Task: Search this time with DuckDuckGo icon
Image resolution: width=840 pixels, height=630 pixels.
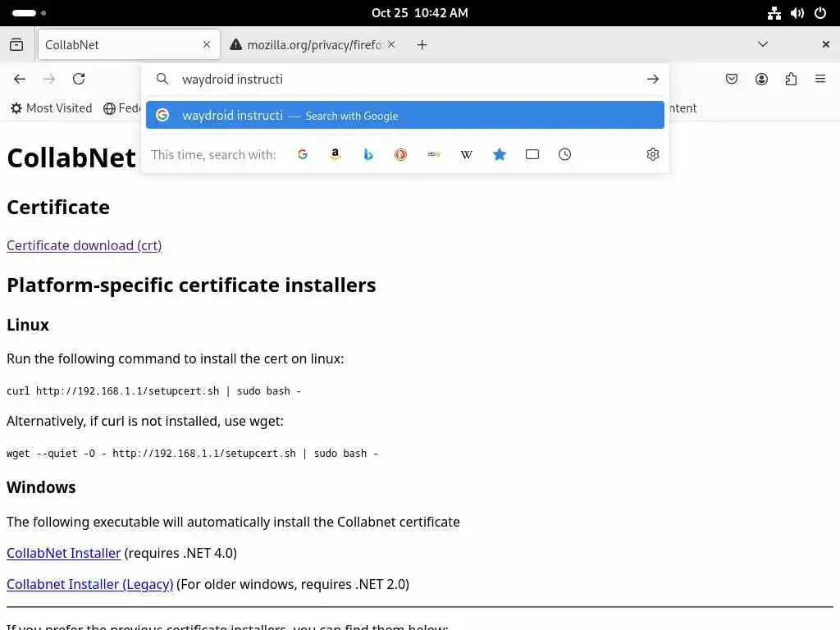Action: [400, 154]
